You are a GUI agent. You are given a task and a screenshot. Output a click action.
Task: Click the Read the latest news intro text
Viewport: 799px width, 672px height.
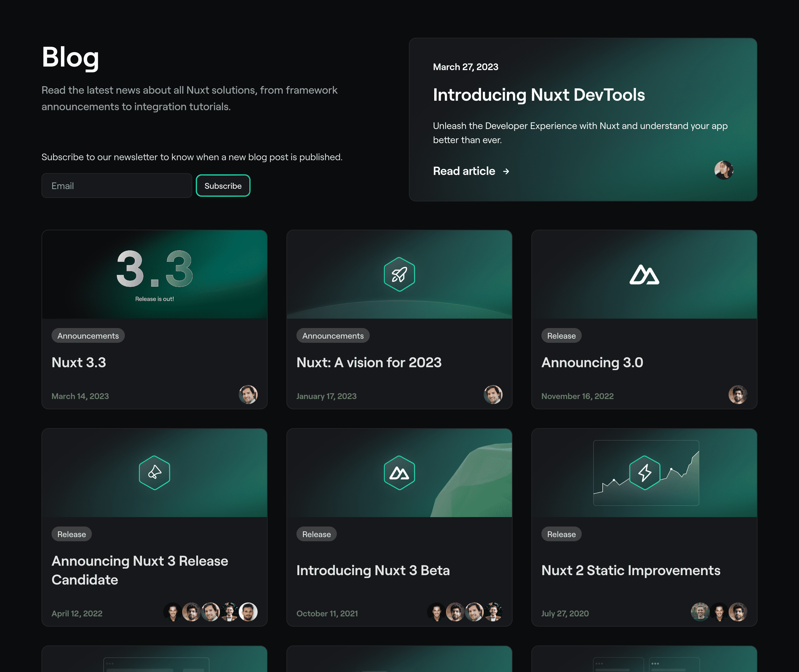pyautogui.click(x=189, y=98)
